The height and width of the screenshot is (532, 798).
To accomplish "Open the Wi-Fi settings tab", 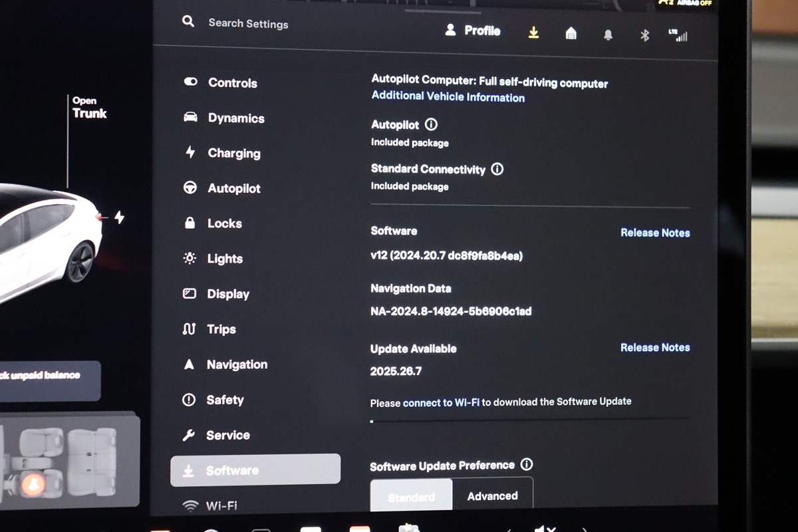I will [209, 506].
